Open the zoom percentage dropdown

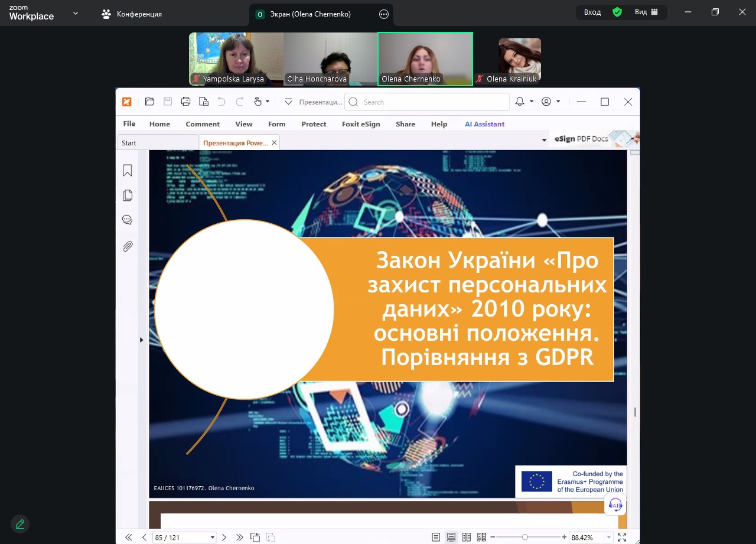pyautogui.click(x=609, y=538)
